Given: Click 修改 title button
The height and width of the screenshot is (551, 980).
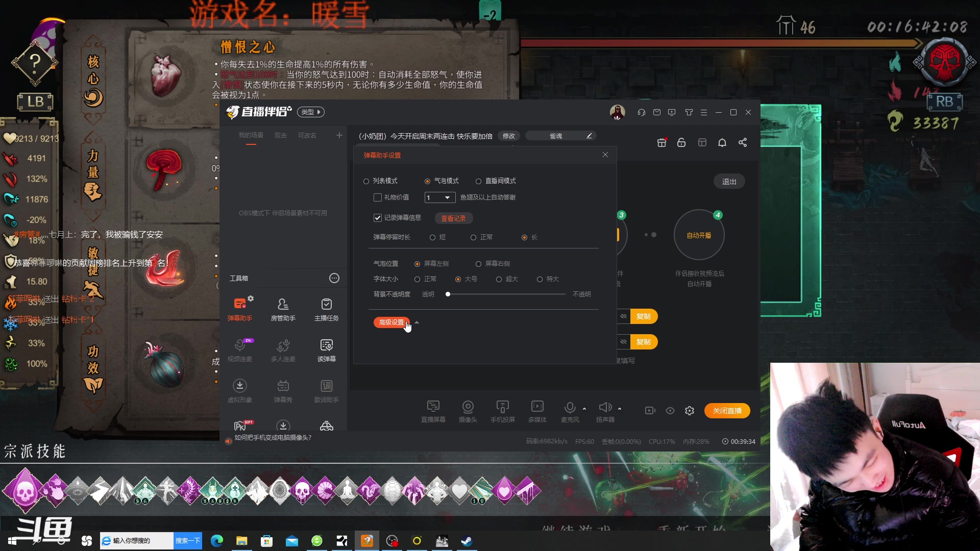Looking at the screenshot, I should [x=508, y=136].
